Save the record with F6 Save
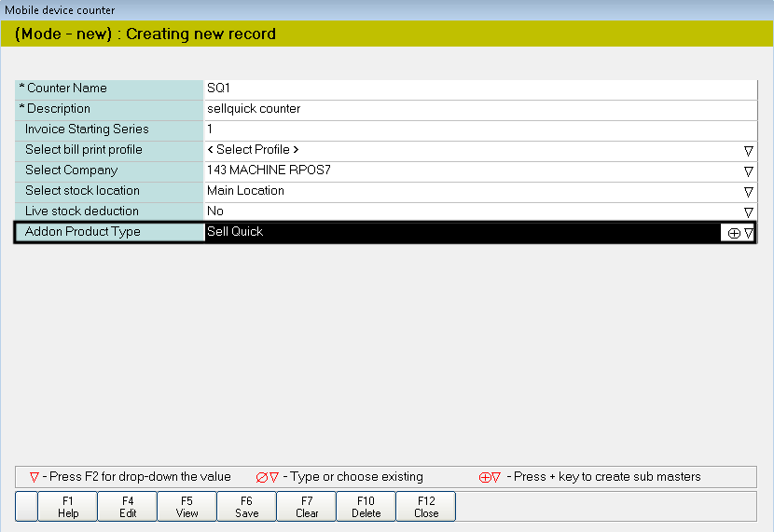 coord(247,506)
